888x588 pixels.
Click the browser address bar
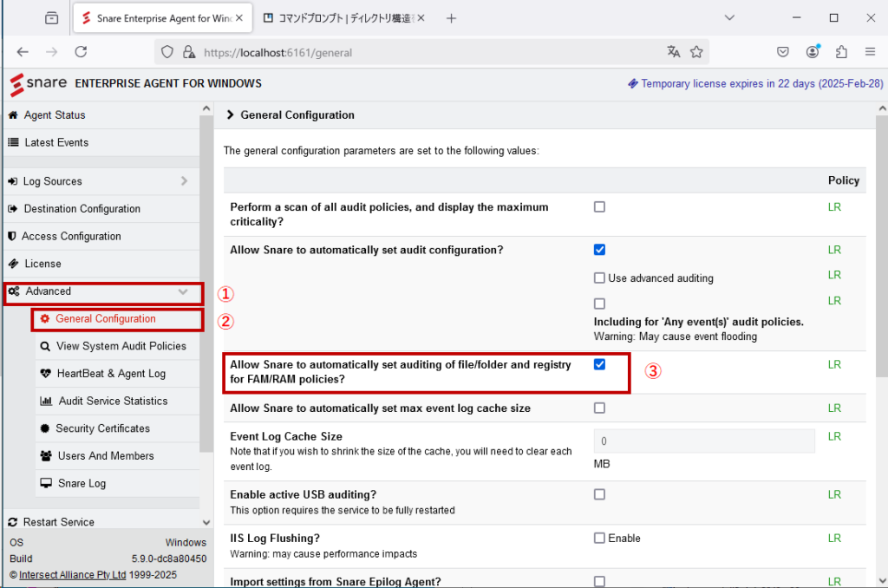click(x=432, y=53)
